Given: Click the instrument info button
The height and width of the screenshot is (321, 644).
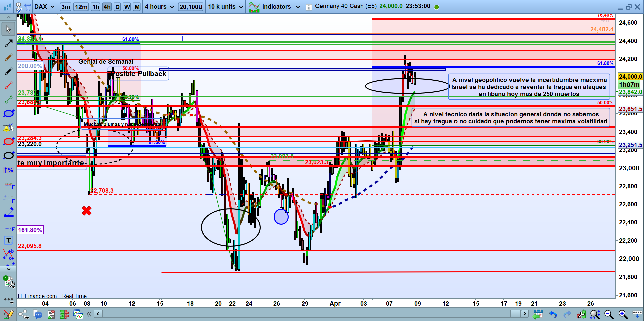Looking at the screenshot, I should 309,7.
